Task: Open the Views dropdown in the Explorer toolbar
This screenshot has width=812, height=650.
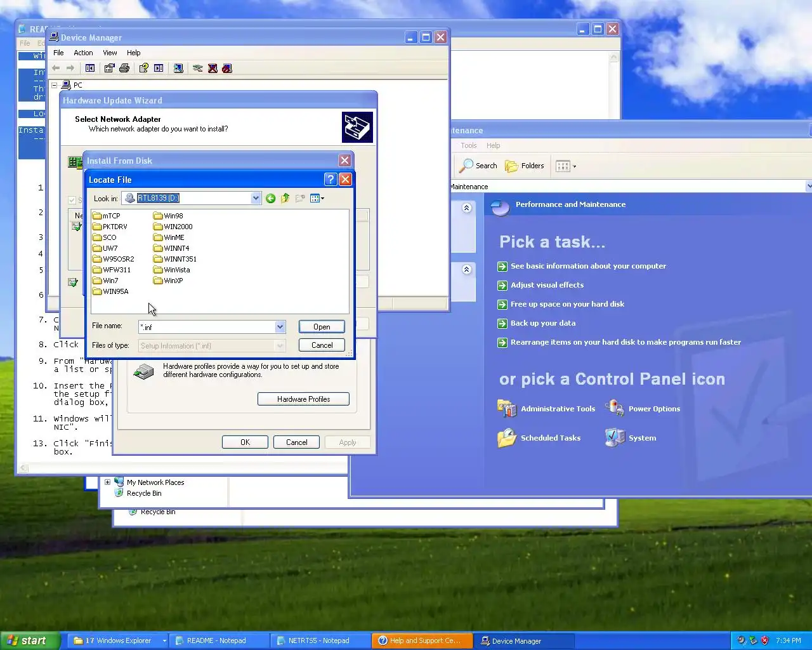Action: tap(566, 166)
